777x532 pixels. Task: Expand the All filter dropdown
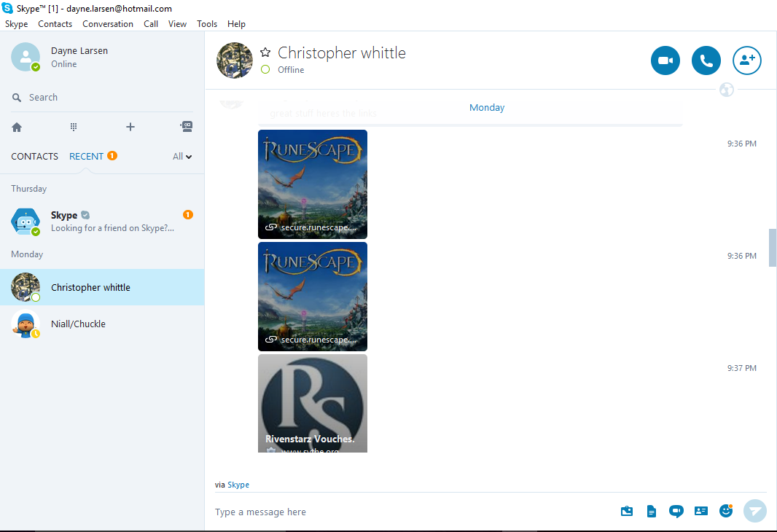tap(182, 157)
